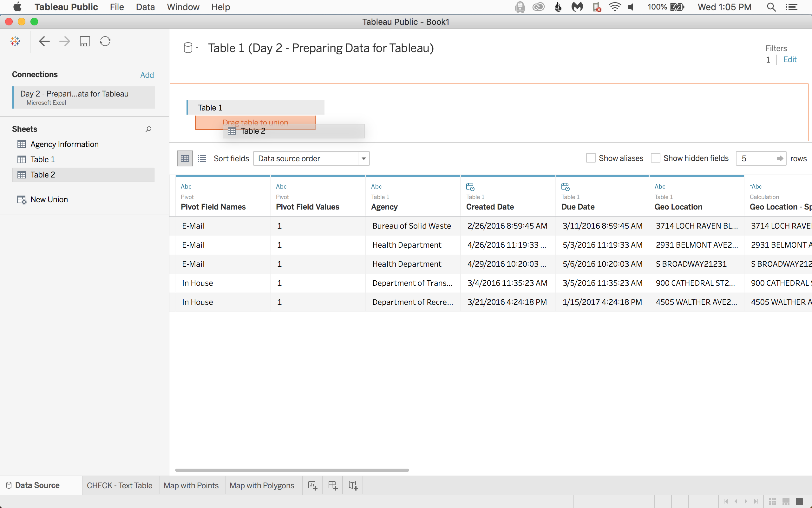
Task: Click the data source title text
Action: (321, 48)
